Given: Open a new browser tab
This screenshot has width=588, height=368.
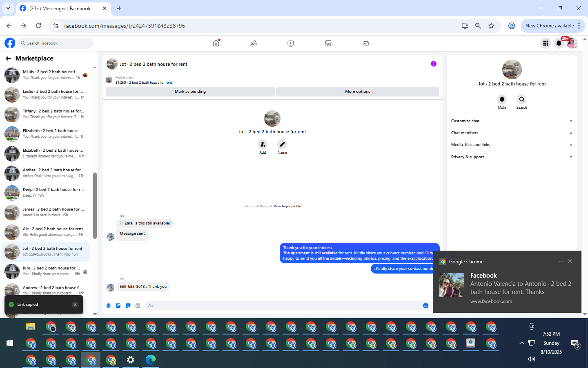Looking at the screenshot, I should pos(119,8).
